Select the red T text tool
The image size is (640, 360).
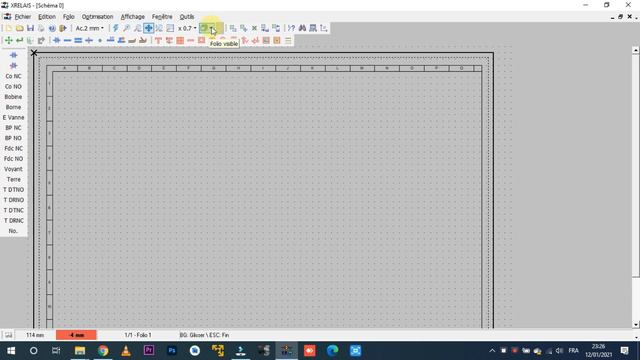(158, 40)
